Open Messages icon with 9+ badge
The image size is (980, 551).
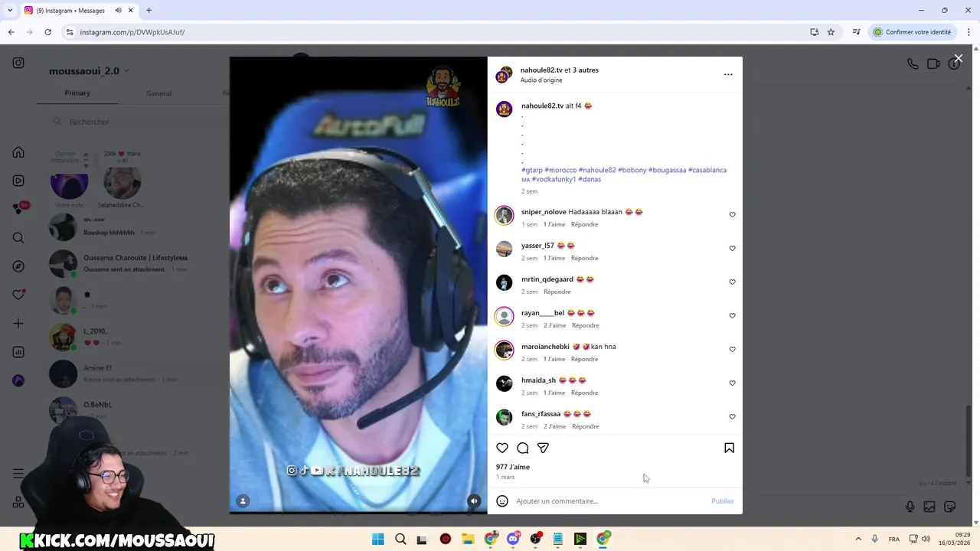tap(20, 208)
